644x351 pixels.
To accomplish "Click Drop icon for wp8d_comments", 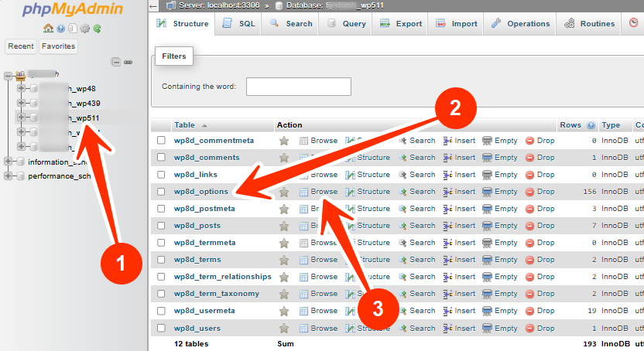I will click(529, 158).
